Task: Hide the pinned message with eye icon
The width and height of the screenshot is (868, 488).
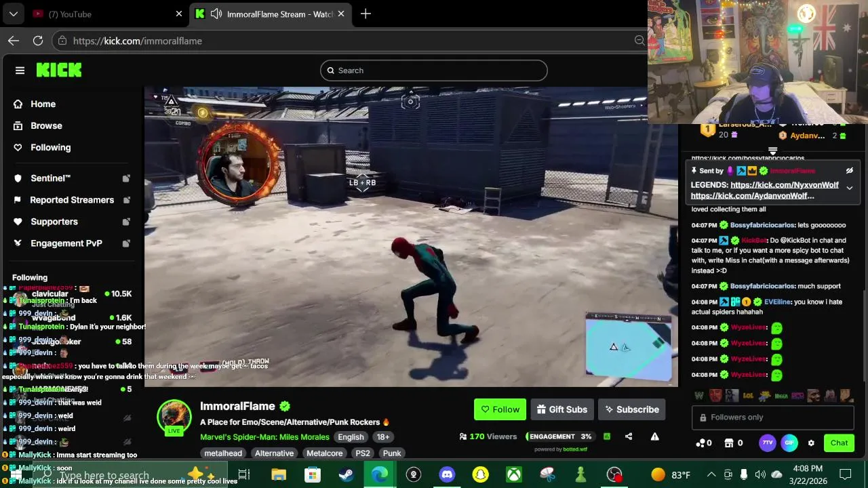Action: click(x=849, y=171)
